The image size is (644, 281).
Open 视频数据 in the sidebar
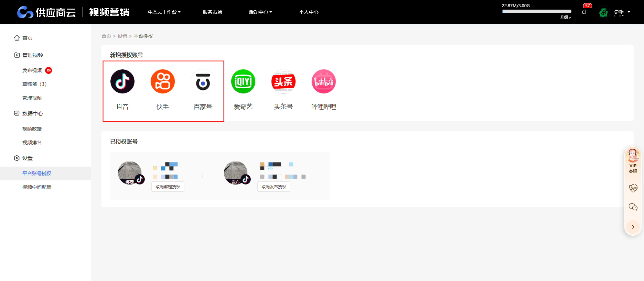point(32,129)
